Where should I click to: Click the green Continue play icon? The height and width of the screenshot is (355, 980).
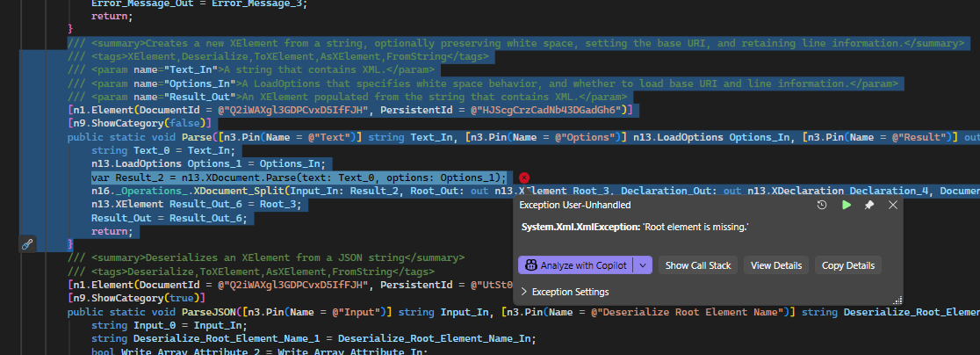coord(847,205)
